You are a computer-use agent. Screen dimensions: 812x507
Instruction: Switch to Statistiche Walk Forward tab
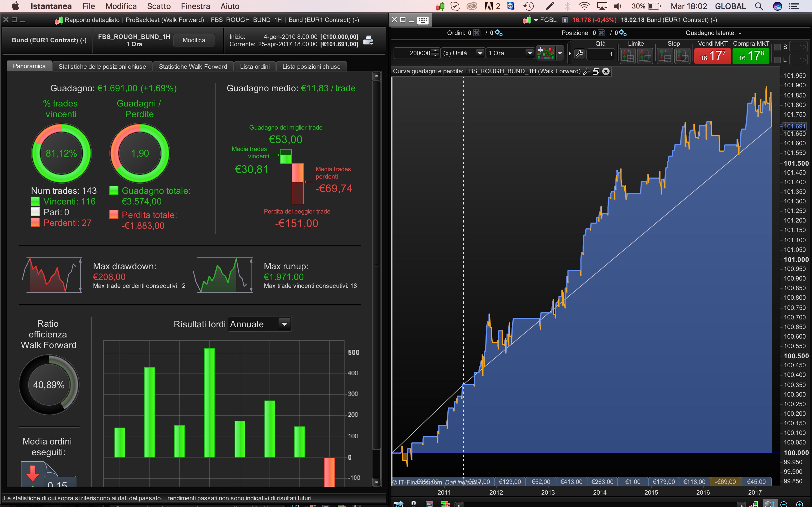(193, 66)
